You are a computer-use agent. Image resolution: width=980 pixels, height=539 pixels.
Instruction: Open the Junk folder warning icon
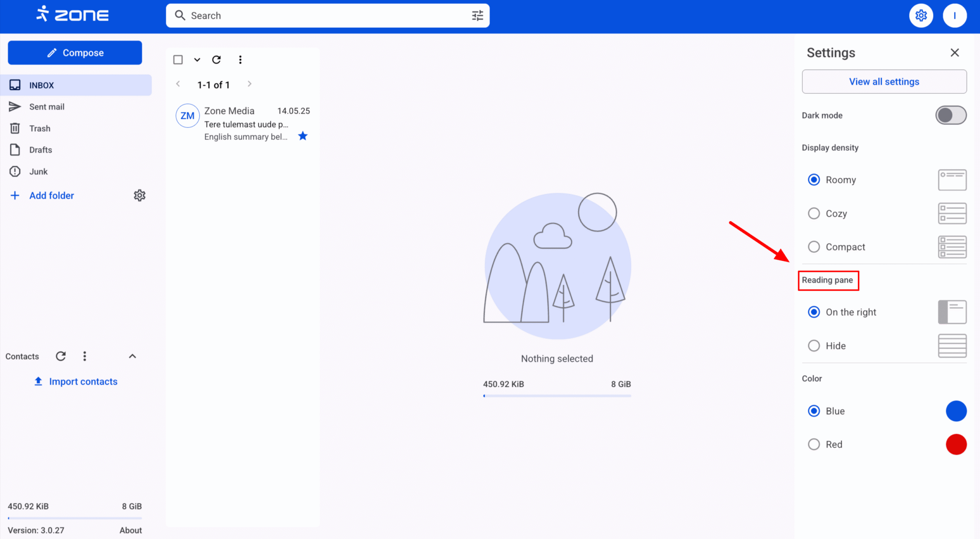tap(15, 171)
